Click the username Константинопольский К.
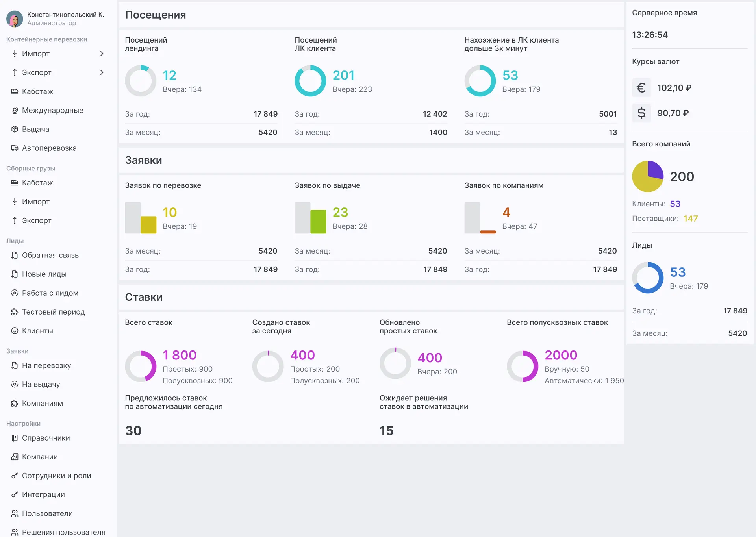 (x=66, y=15)
